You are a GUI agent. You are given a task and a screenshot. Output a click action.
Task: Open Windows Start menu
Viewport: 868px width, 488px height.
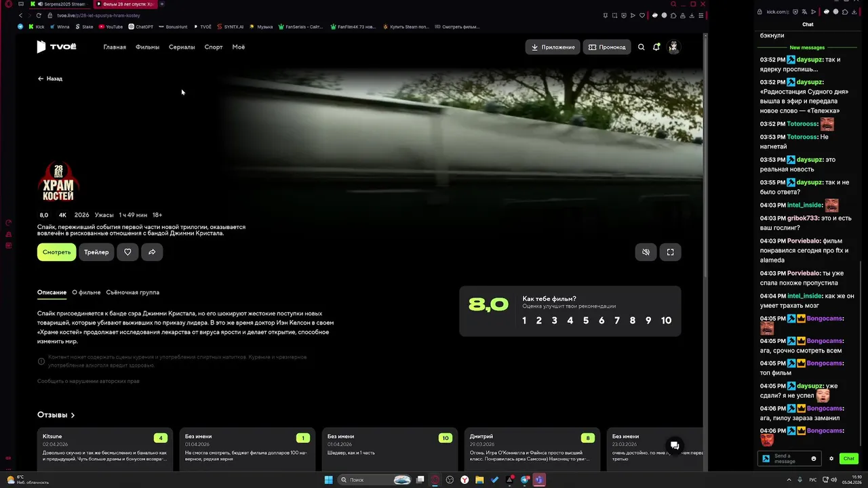point(329,480)
